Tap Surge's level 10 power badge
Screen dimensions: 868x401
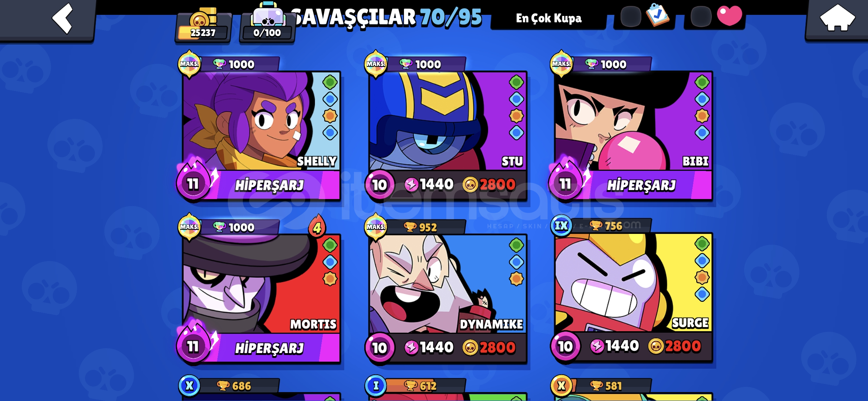click(565, 346)
